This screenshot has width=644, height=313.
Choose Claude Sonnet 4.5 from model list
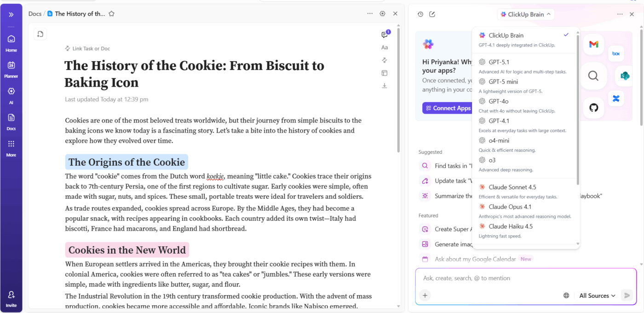512,187
